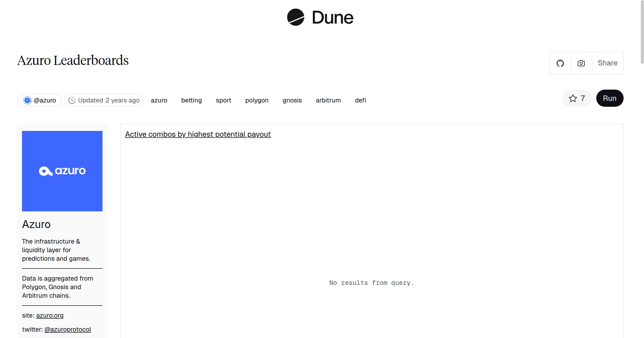Click the azuro avatar icon
The height and width of the screenshot is (338, 644).
(x=27, y=100)
